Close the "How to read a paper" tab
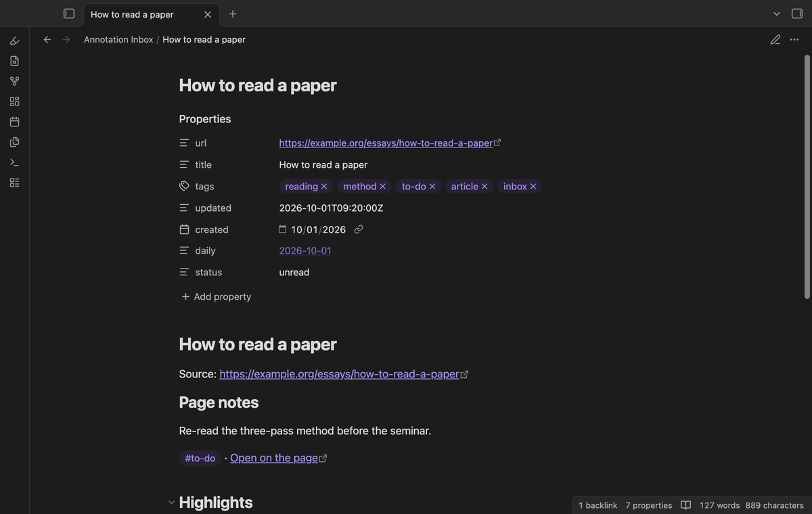This screenshot has width=812, height=514. tap(208, 14)
